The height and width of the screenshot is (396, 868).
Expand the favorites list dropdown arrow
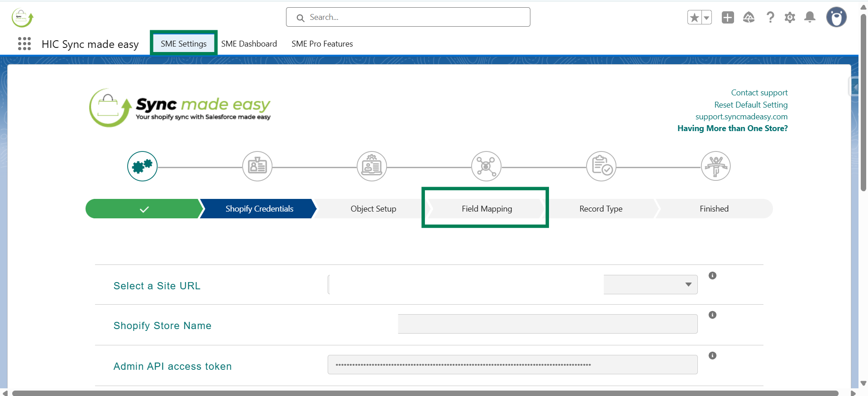click(x=706, y=18)
